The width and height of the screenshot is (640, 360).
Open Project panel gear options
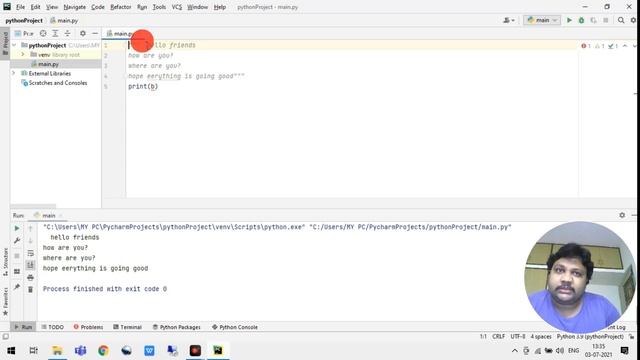(x=82, y=33)
